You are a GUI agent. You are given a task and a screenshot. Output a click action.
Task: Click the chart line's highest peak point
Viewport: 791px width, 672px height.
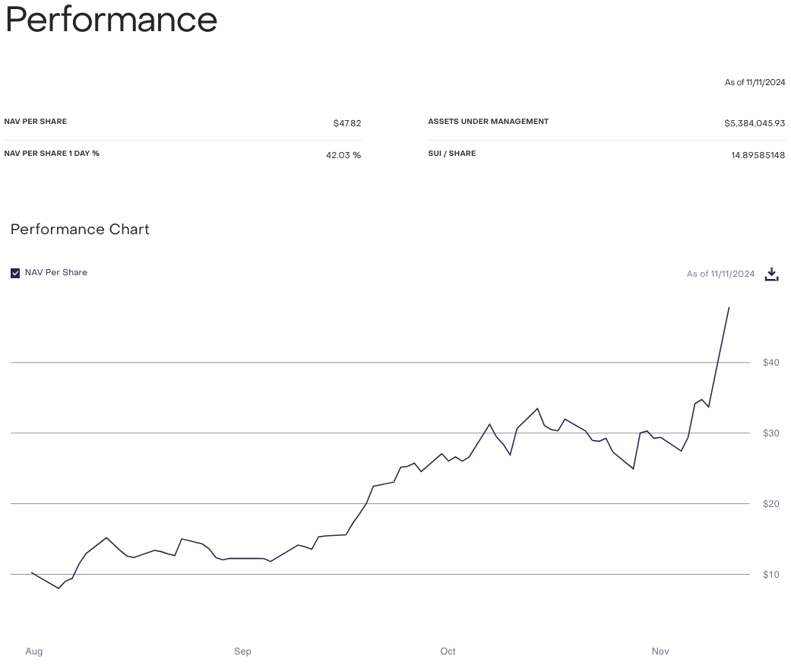tap(729, 308)
